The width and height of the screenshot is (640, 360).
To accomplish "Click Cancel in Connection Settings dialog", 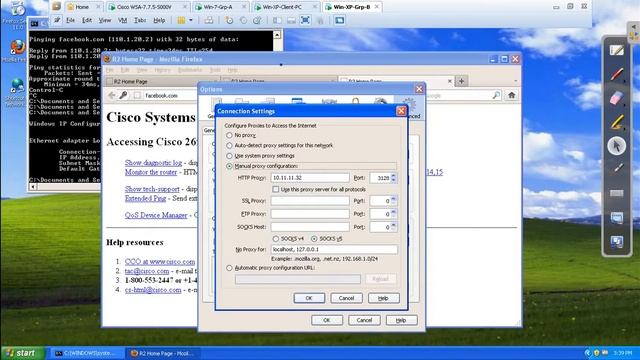I will 346,298.
